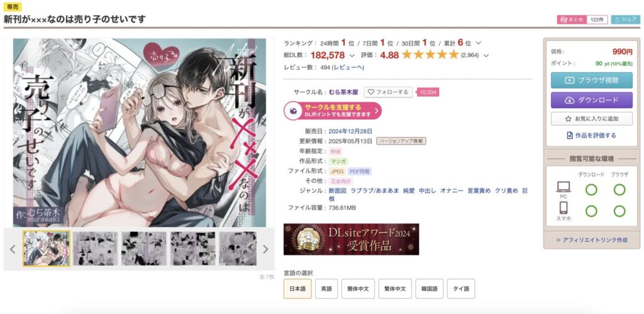Click the まとめ summary icon button
The height and width of the screenshot is (314, 644).
571,19
